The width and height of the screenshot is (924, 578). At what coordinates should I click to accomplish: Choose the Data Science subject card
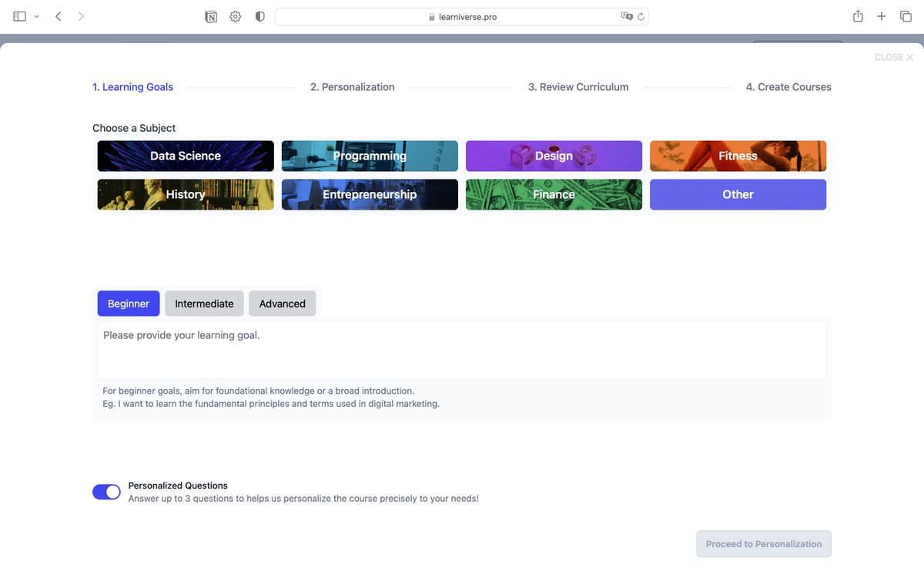tap(186, 156)
